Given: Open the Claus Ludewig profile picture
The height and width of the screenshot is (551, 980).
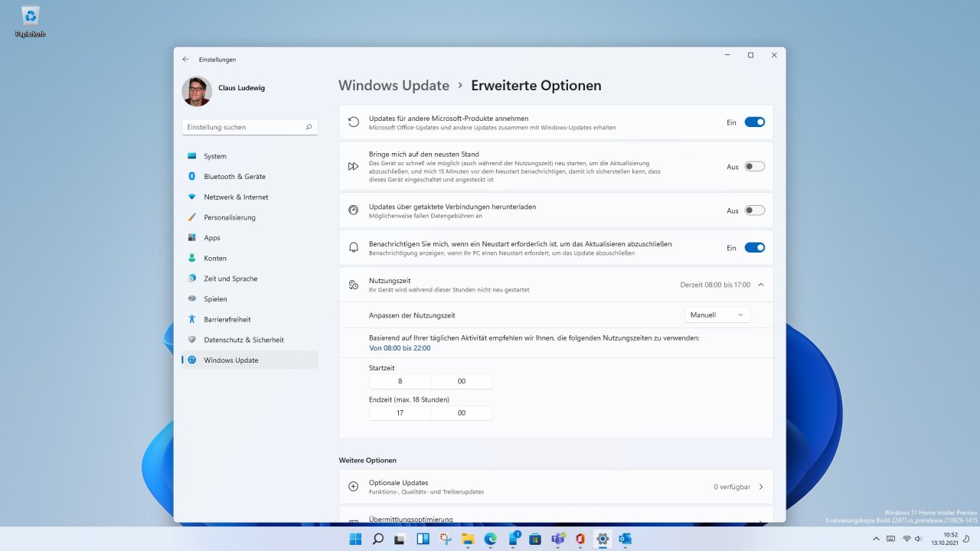Looking at the screenshot, I should tap(197, 91).
